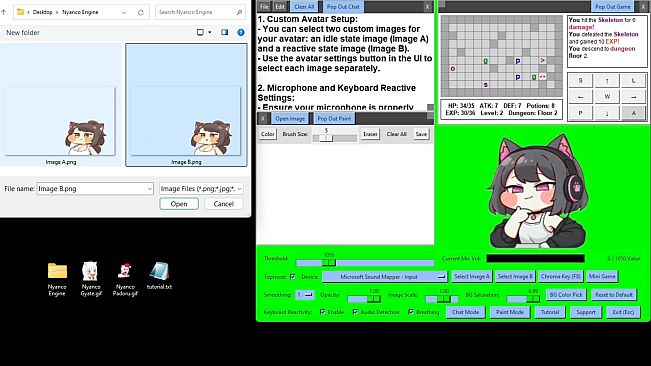Toggle the Breathing checkbox
Viewport: 651px width, 366px height.
pos(411,312)
